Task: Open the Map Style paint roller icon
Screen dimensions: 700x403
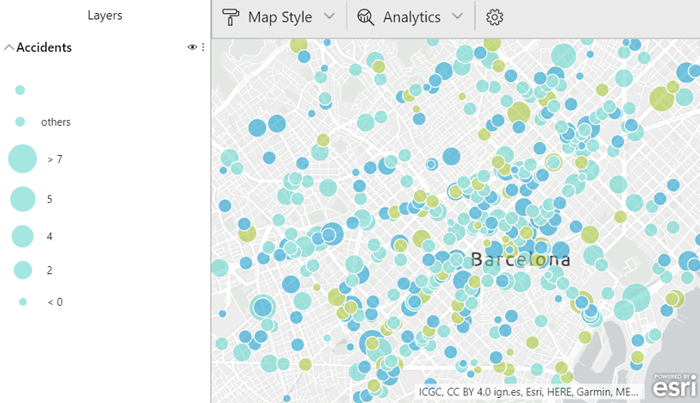Action: (230, 17)
